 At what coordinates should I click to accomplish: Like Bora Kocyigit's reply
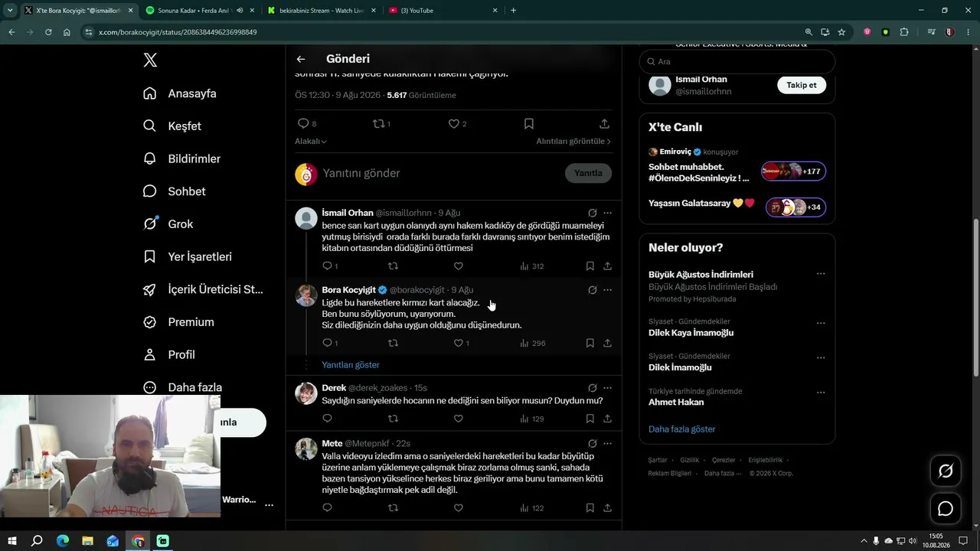pos(458,344)
